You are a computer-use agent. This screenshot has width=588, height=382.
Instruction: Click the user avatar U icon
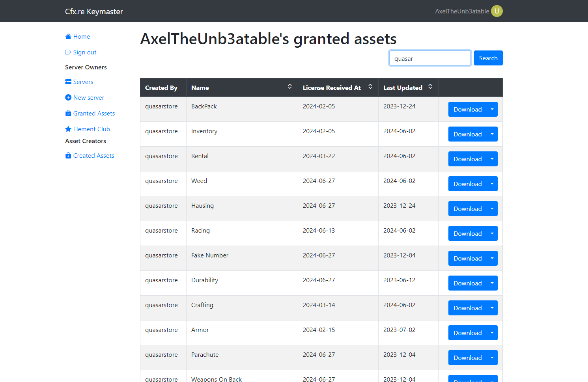coord(497,11)
